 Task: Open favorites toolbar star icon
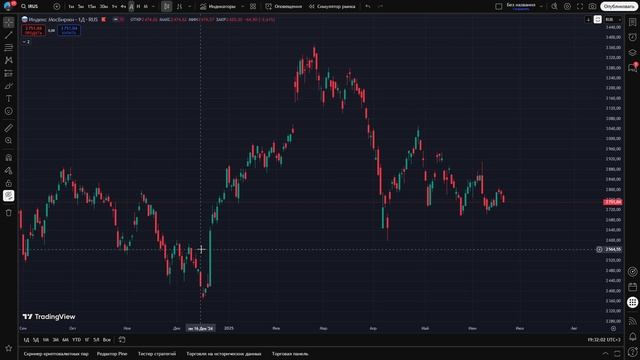tap(9, 348)
